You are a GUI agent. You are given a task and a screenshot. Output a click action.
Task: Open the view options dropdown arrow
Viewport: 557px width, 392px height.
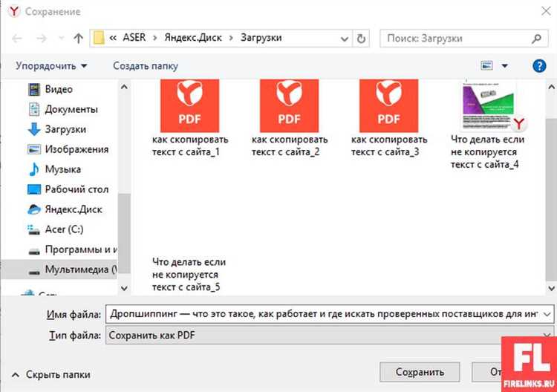pos(504,65)
